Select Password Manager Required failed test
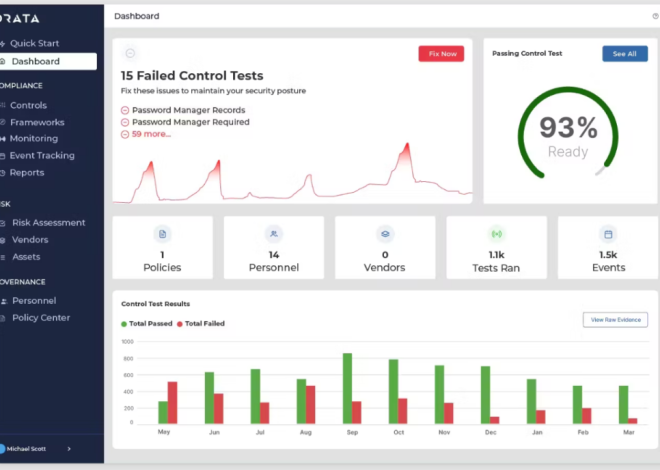The image size is (660, 470). [191, 122]
